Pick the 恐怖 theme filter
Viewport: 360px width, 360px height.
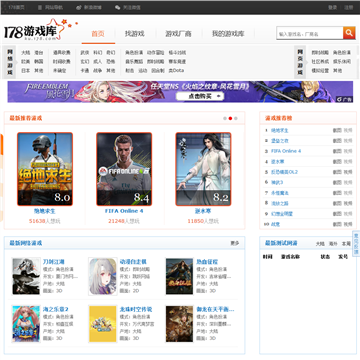(x=111, y=62)
